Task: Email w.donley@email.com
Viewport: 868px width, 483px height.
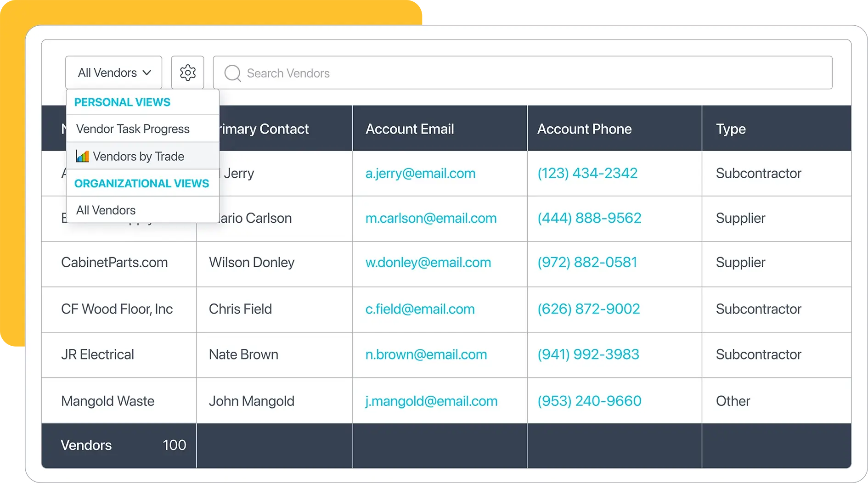Action: [428, 263]
